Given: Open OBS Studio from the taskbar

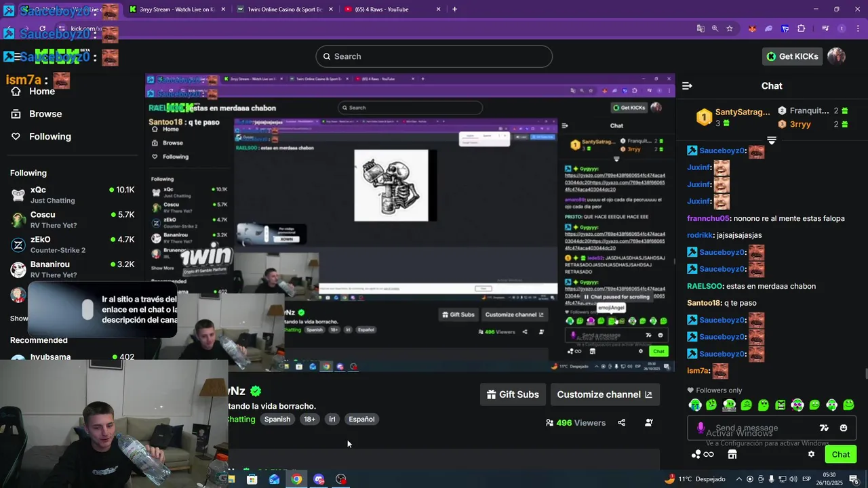Looking at the screenshot, I should [341, 479].
